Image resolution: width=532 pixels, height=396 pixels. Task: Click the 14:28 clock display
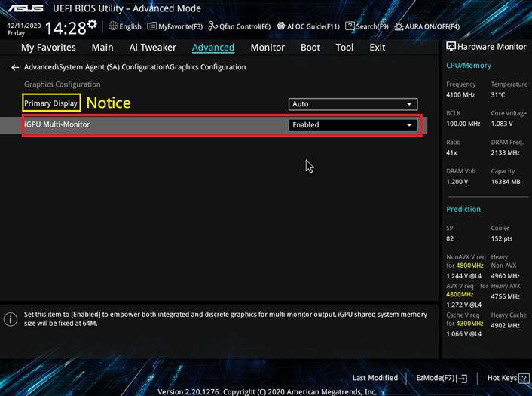pos(66,28)
